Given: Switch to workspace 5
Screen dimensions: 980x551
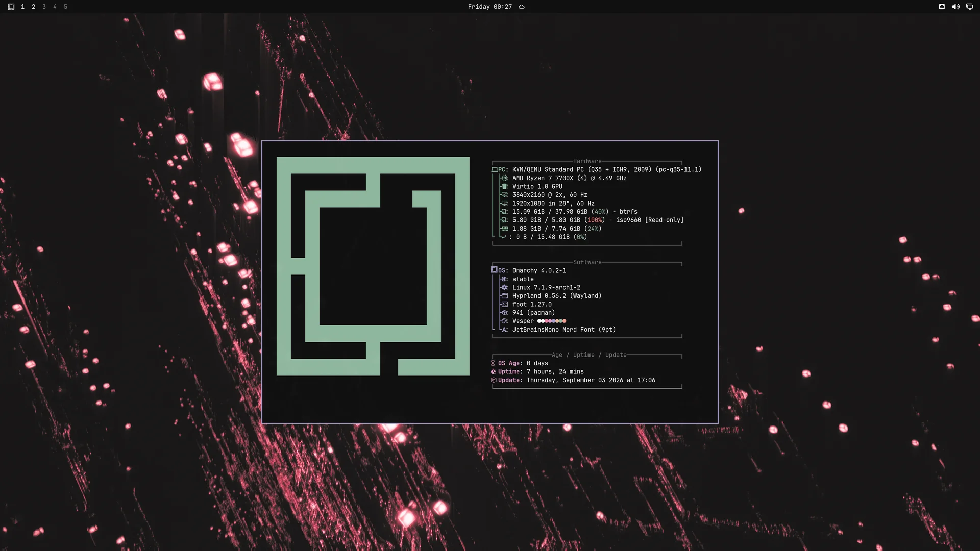Looking at the screenshot, I should point(65,7).
